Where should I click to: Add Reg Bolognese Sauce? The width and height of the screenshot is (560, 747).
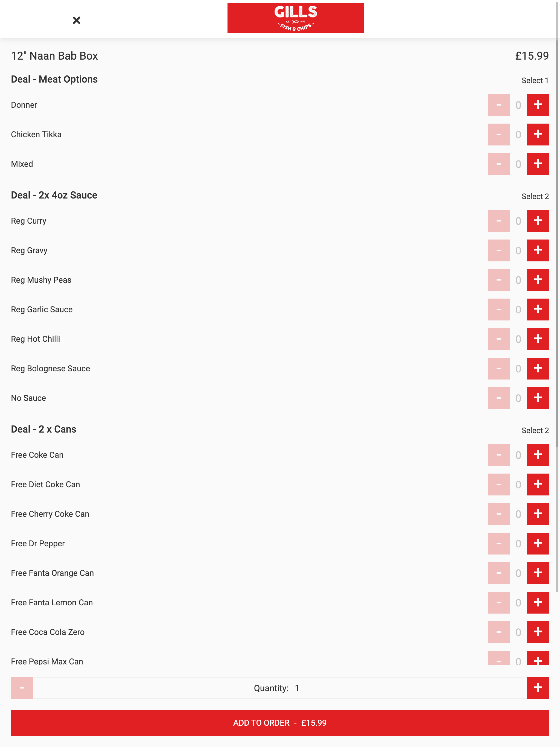pos(538,368)
